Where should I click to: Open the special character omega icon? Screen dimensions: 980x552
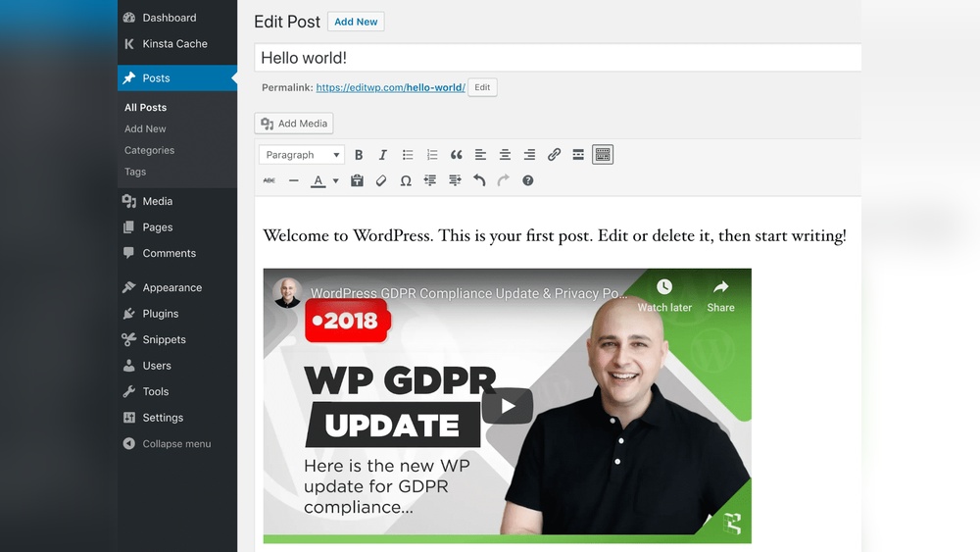click(406, 180)
